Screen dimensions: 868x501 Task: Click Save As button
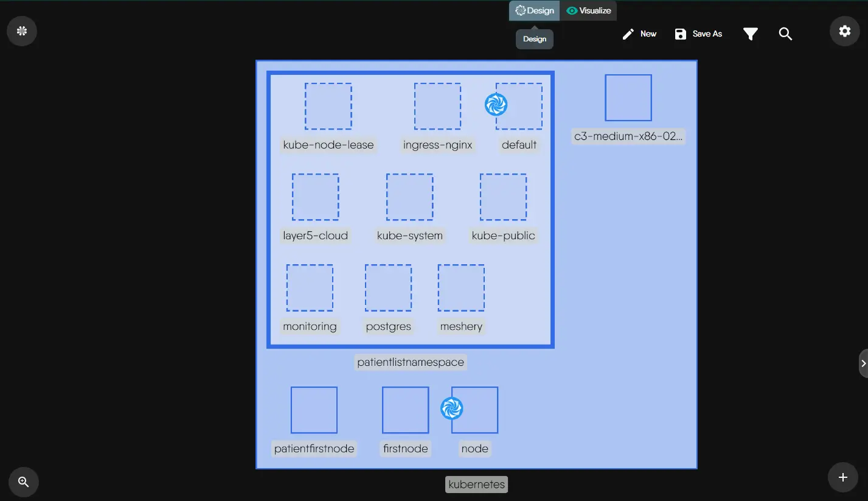[698, 34]
